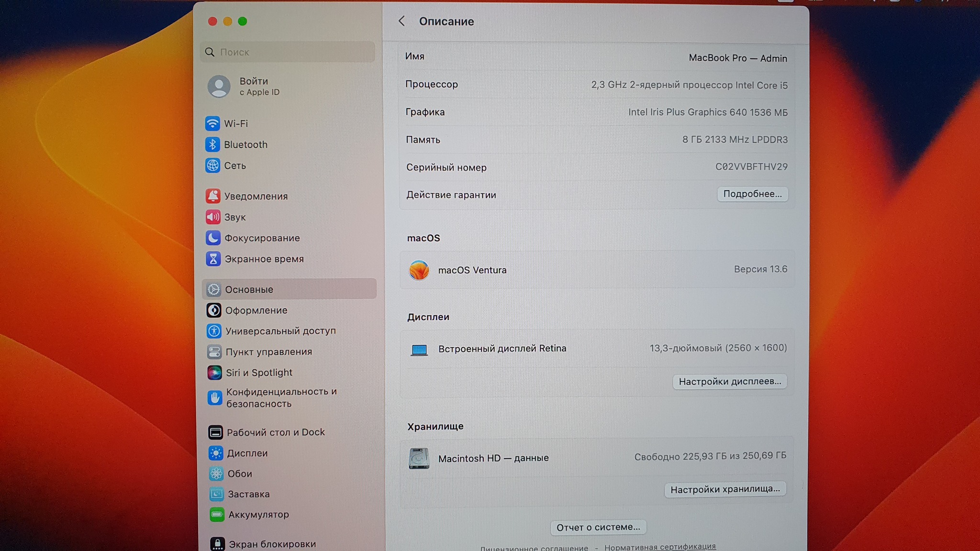Click Войти с Apple ID

tap(254, 86)
